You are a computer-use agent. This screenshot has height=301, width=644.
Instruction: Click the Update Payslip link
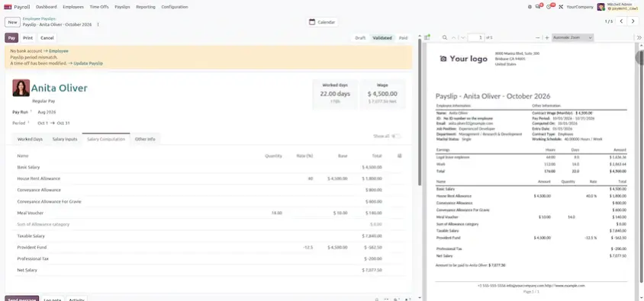[x=89, y=63]
